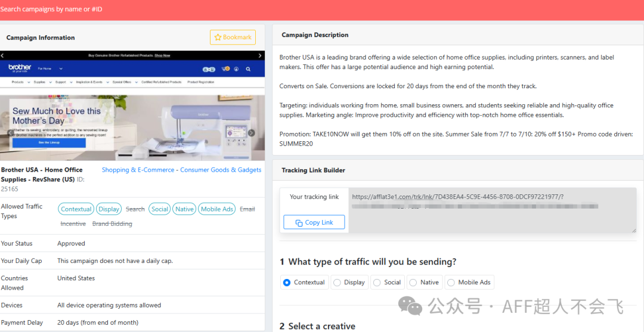Image resolution: width=644 pixels, height=332 pixels.
Task: Click the All device operating systems value
Action: point(109,305)
